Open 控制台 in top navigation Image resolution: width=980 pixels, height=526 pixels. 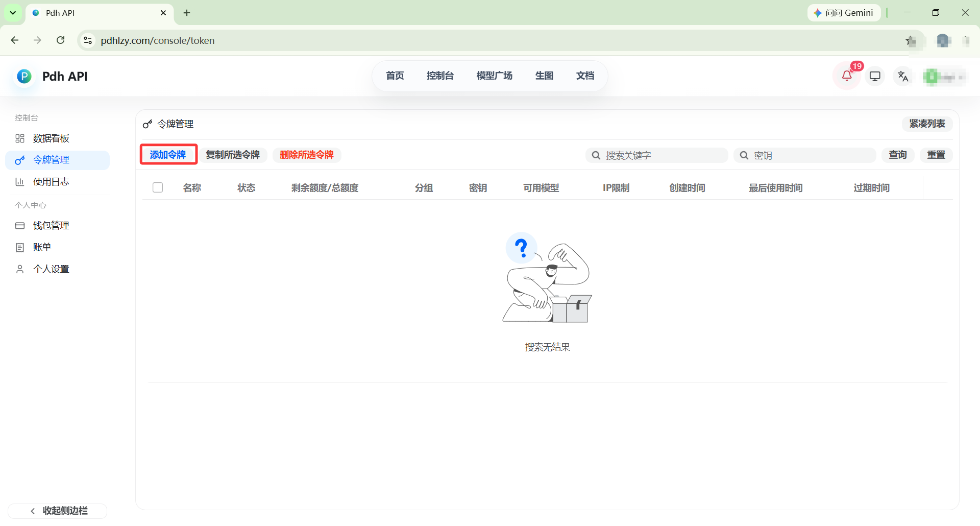[440, 76]
